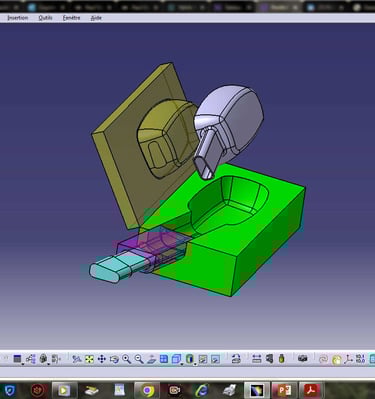Image resolution: width=375 pixels, height=399 pixels.
Task: Click the Create Multi-View icon
Action: [x=164, y=359]
